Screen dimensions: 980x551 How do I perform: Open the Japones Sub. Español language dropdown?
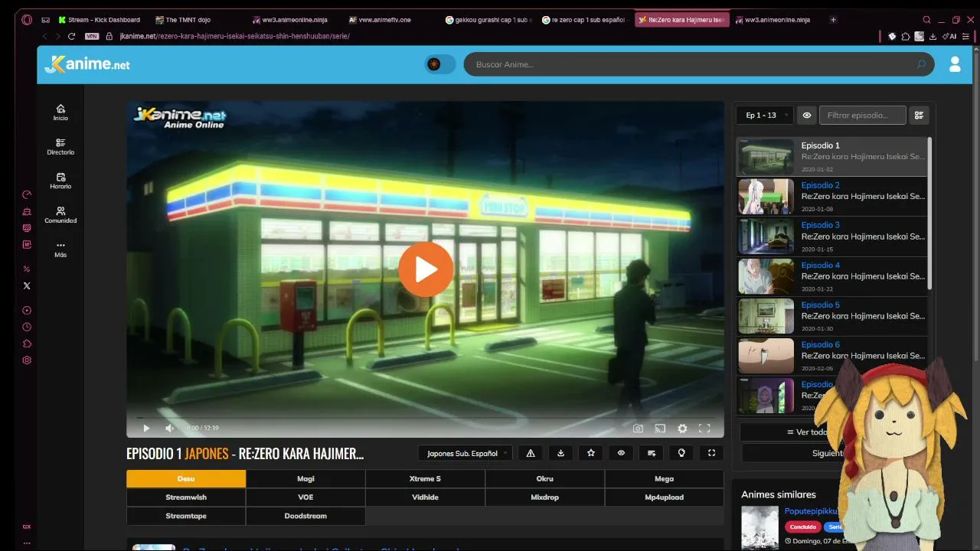[465, 453]
